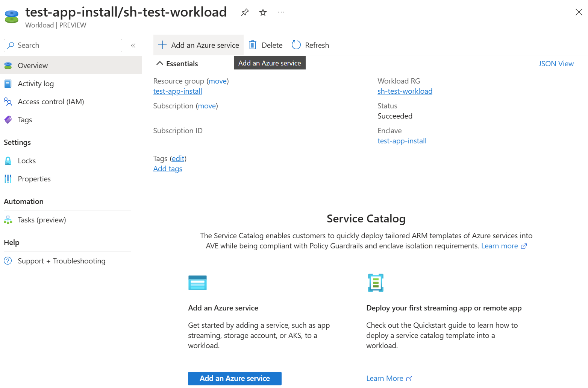Click the Overview icon in the sidebar
Image resolution: width=588 pixels, height=388 pixels.
[x=8, y=65]
